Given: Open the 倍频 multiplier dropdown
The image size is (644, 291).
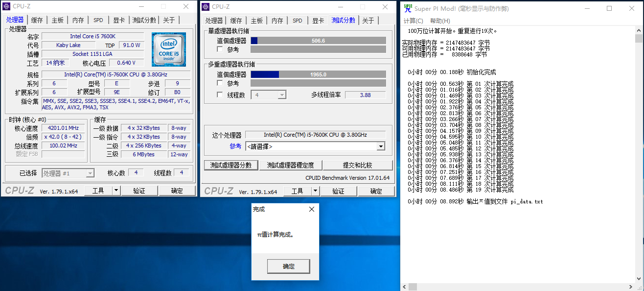Looking at the screenshot, I should pyautogui.click(x=63, y=137).
